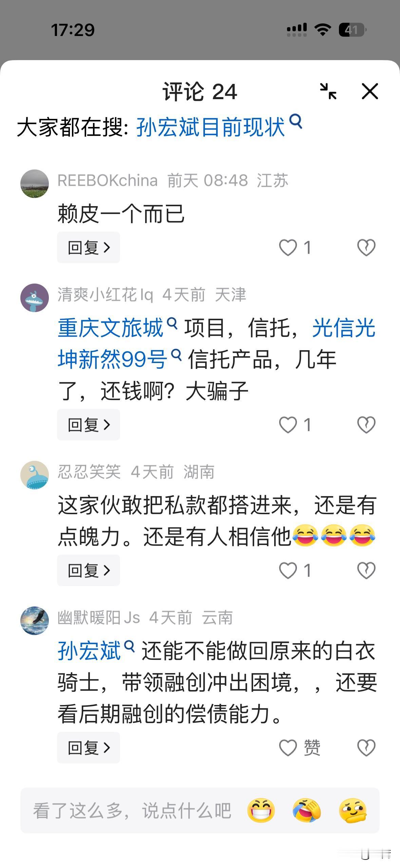Image resolution: width=400 pixels, height=868 pixels.
Task: Tap search icon next to 孙宏斌目前现状
Action: [296, 121]
